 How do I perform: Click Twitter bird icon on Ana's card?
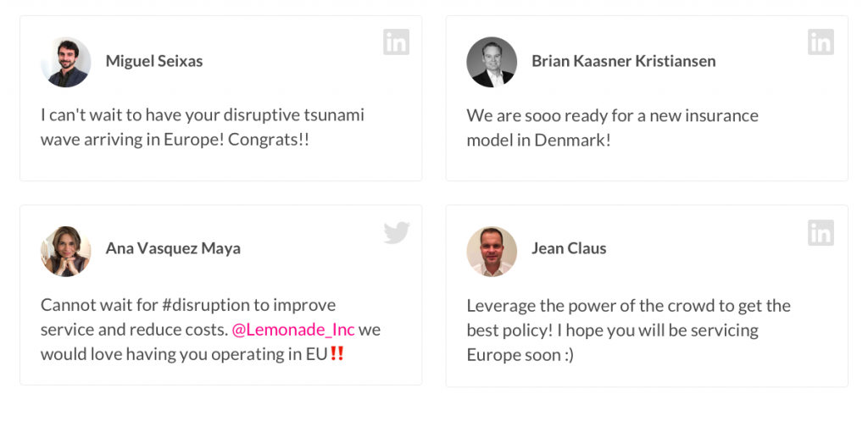click(397, 232)
